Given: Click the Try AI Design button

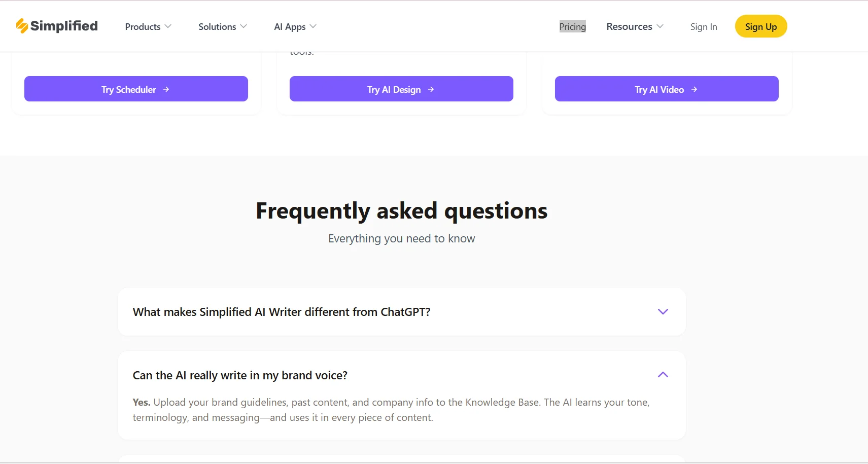Looking at the screenshot, I should pos(401,89).
